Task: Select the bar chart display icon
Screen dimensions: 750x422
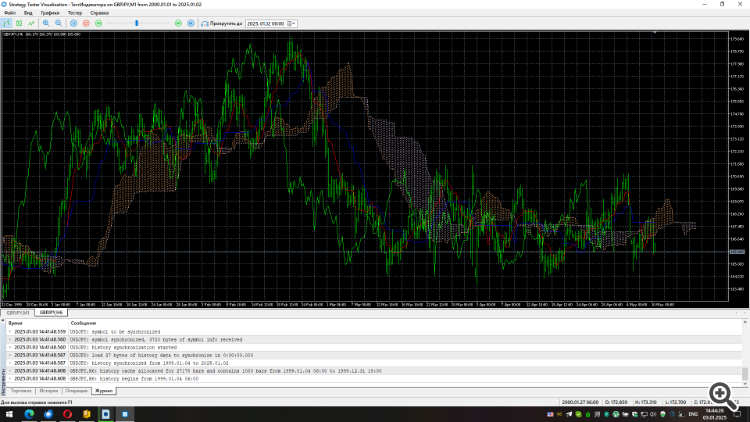Action: [7, 23]
